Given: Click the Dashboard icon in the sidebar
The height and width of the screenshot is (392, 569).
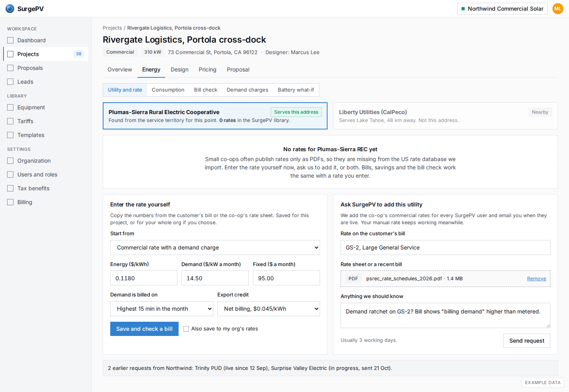Looking at the screenshot, I should pyautogui.click(x=10, y=40).
